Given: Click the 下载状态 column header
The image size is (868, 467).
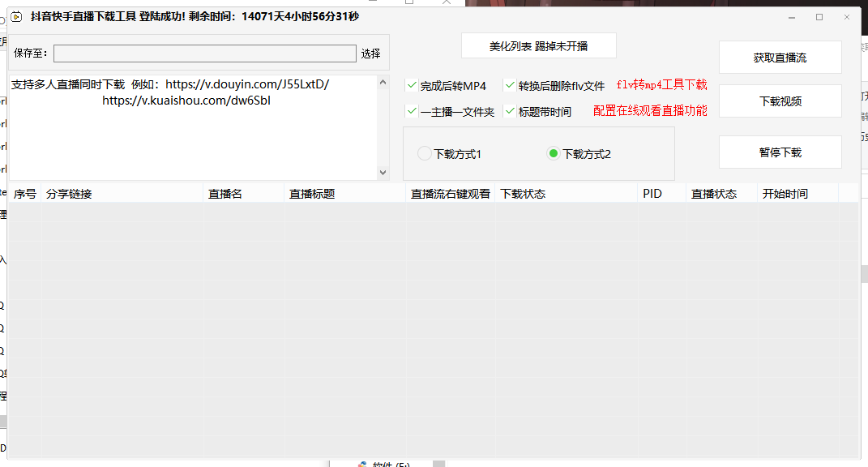Looking at the screenshot, I should pos(566,193).
